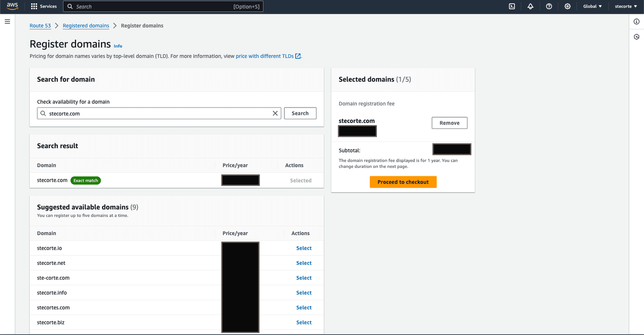
Task: Select stecorte.io domain
Action: (x=304, y=248)
